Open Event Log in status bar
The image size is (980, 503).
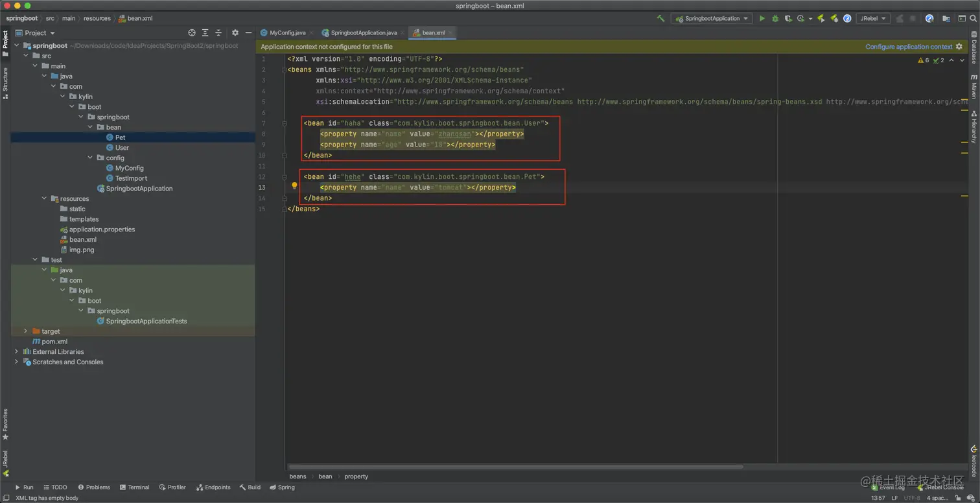coord(887,487)
